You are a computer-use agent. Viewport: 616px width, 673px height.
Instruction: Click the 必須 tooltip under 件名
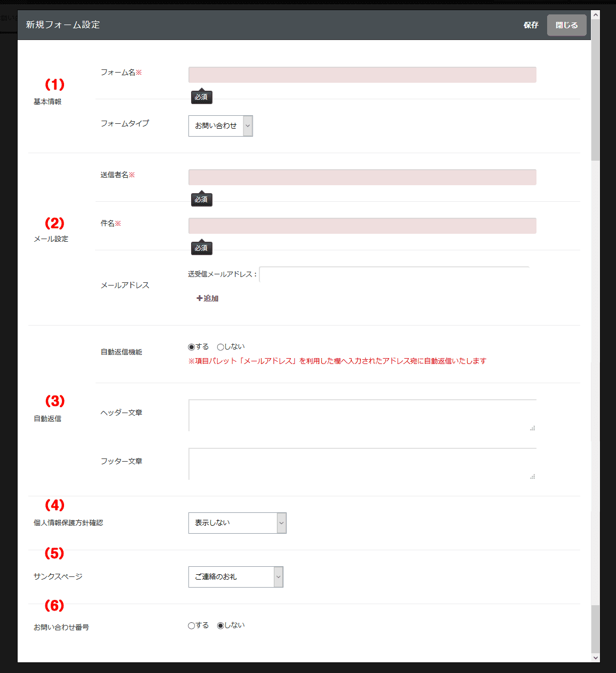pos(202,248)
